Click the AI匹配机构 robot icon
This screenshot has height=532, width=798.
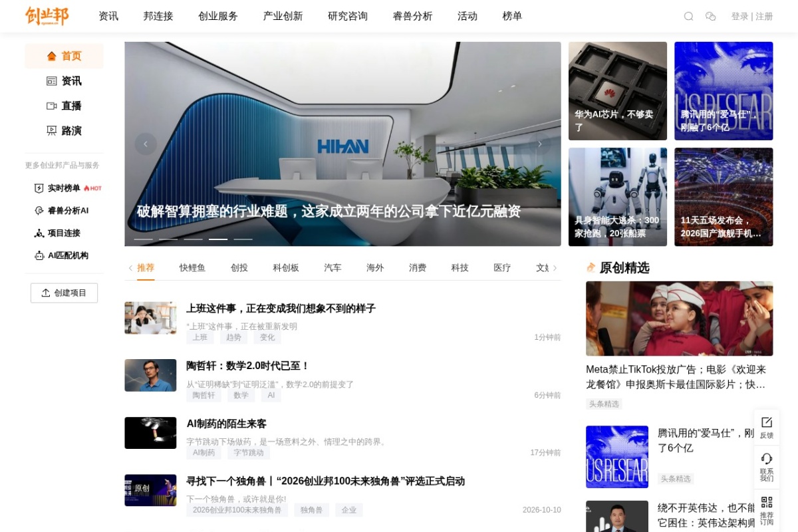pyautogui.click(x=39, y=256)
